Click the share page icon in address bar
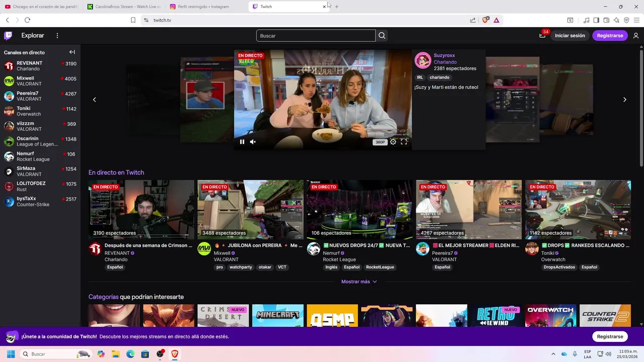644x362 pixels. point(473,20)
